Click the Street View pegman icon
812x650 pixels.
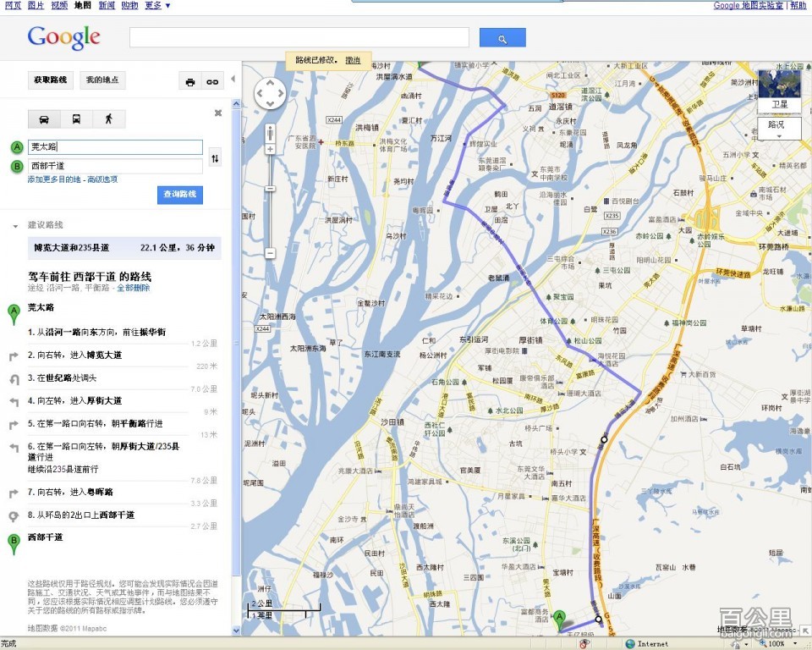[x=271, y=133]
